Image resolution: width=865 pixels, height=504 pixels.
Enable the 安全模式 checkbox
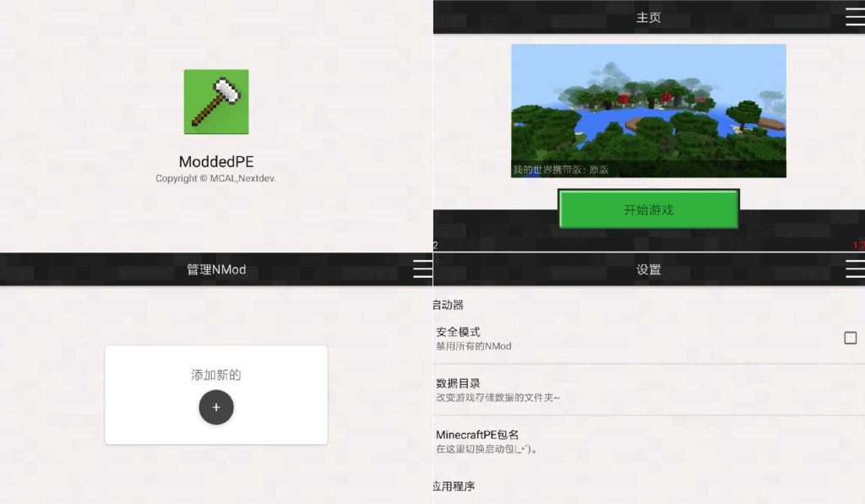click(x=850, y=338)
